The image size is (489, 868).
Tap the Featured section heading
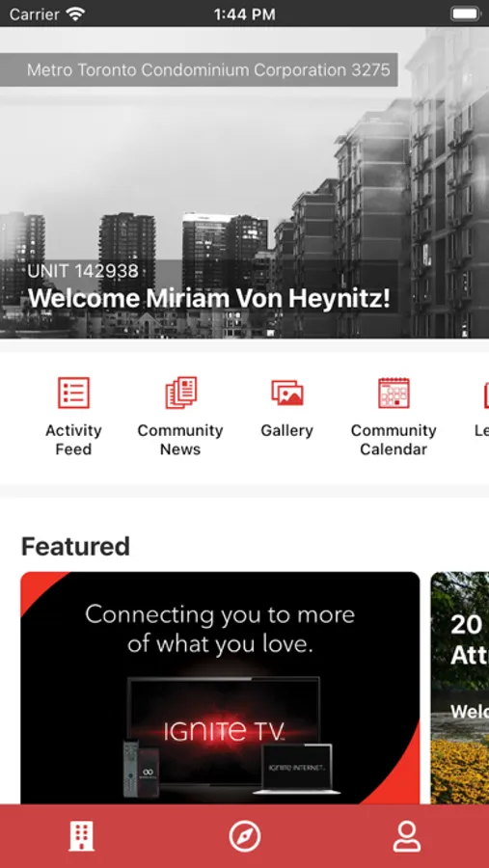[x=75, y=547]
